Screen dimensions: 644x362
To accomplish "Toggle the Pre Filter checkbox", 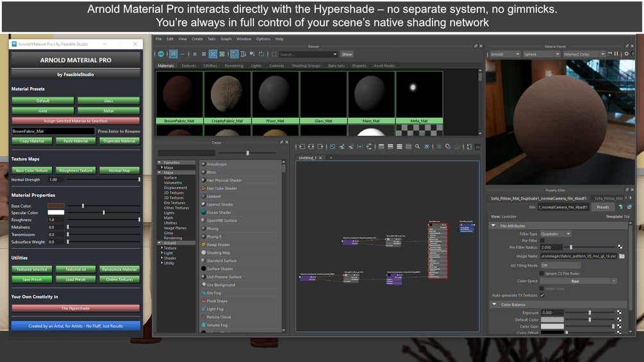I will click(542, 240).
